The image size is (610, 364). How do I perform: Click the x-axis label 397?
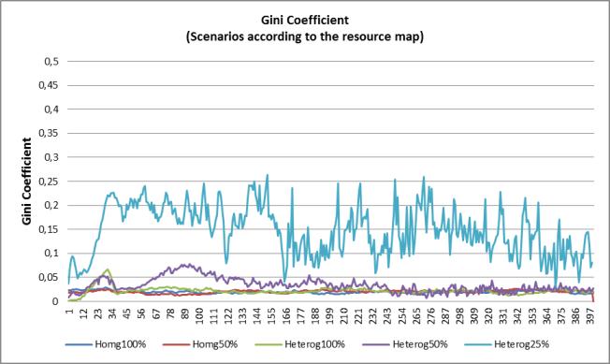click(590, 313)
